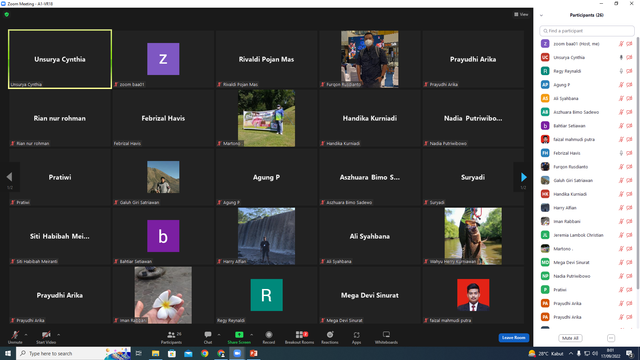The width and height of the screenshot is (640, 360).
Task: Click the green encryption shield icon
Action: 7,14
